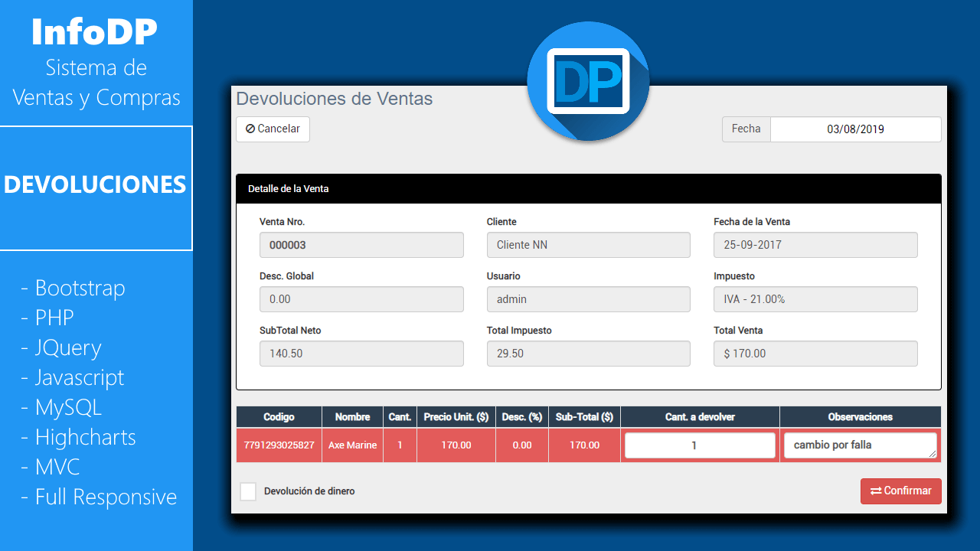This screenshot has height=551, width=980.
Task: Click the Total Impuesto field
Action: pyautogui.click(x=588, y=354)
